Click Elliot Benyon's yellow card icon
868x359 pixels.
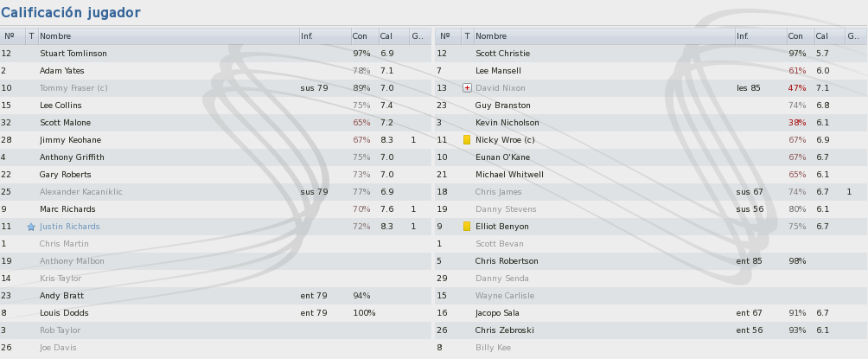click(x=467, y=227)
